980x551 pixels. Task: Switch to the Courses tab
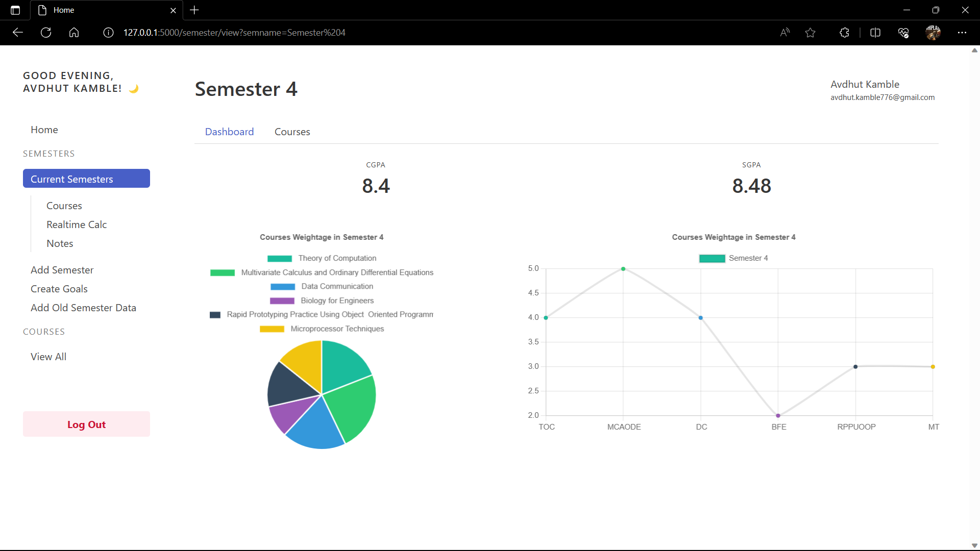pos(292,132)
